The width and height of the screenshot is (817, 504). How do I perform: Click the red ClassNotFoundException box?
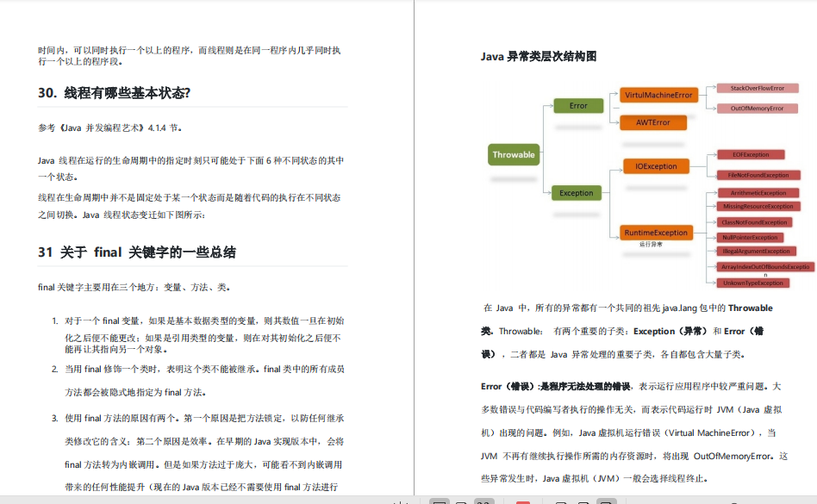pyautogui.click(x=754, y=222)
